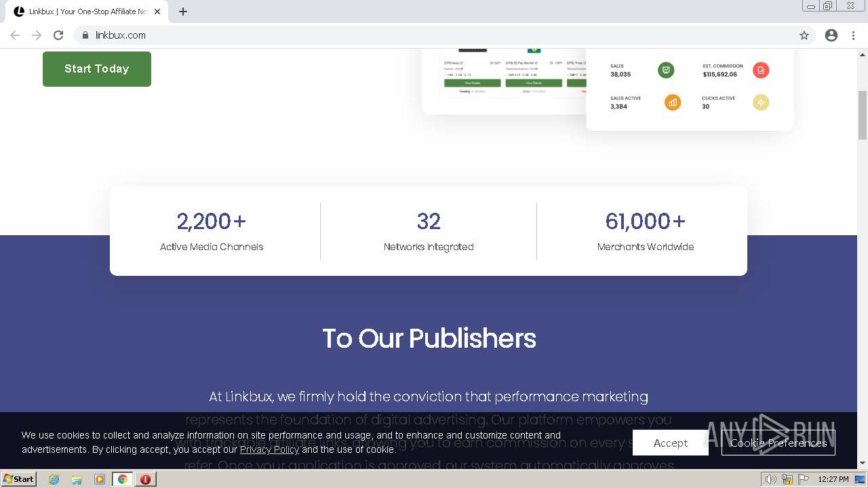Open Internet Explorer from the taskbar
Viewport: 868px width, 488px height.
[54, 479]
